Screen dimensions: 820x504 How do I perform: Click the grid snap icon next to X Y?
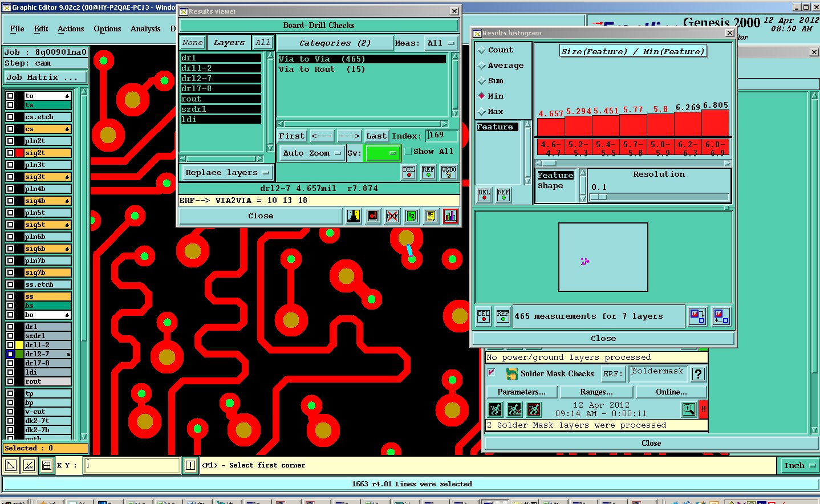coord(47,465)
